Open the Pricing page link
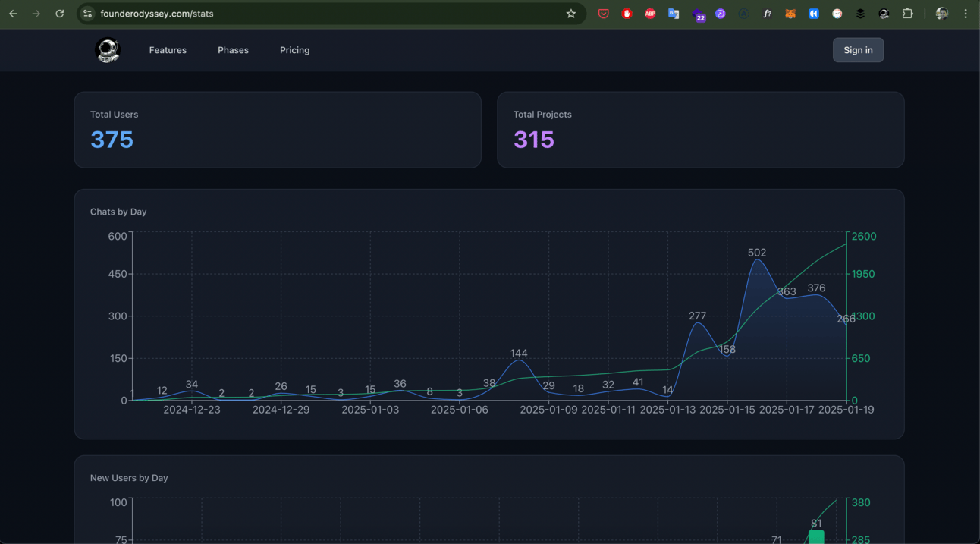The height and width of the screenshot is (544, 980). [x=294, y=50]
